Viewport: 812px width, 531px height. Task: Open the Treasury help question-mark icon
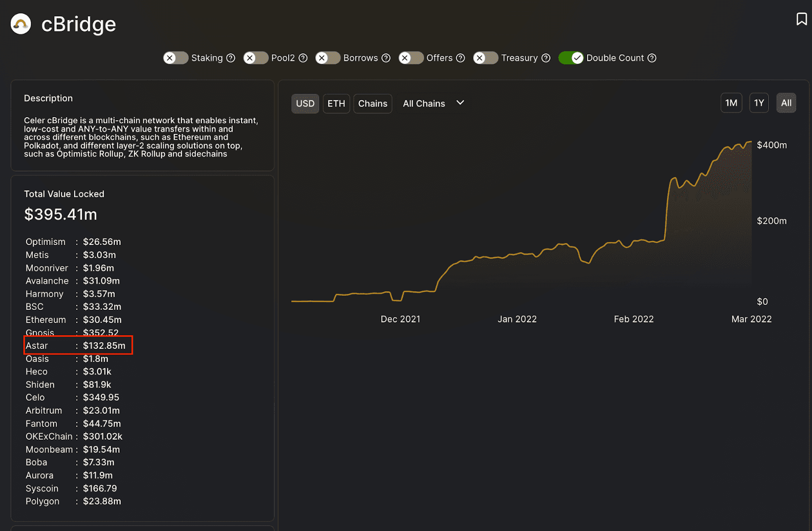pos(546,58)
